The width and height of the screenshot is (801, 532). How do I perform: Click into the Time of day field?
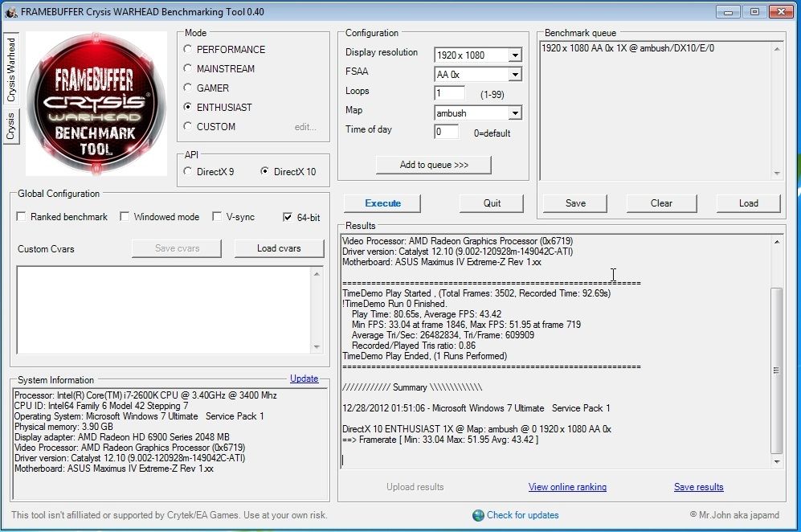click(447, 132)
